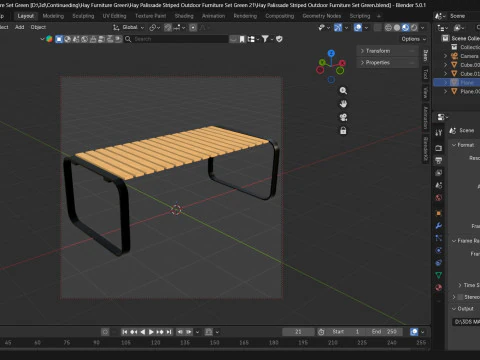
Task: Select material preview shading mode
Action: (405, 28)
